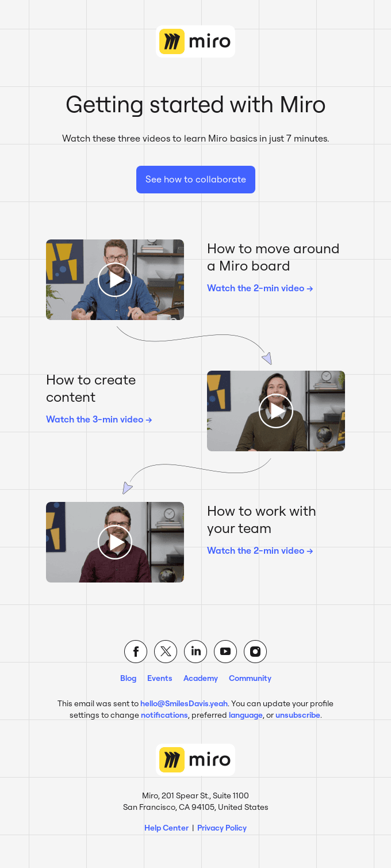This screenshot has width=391, height=868.
Task: Open the YouTube social icon
Action: coord(225,652)
